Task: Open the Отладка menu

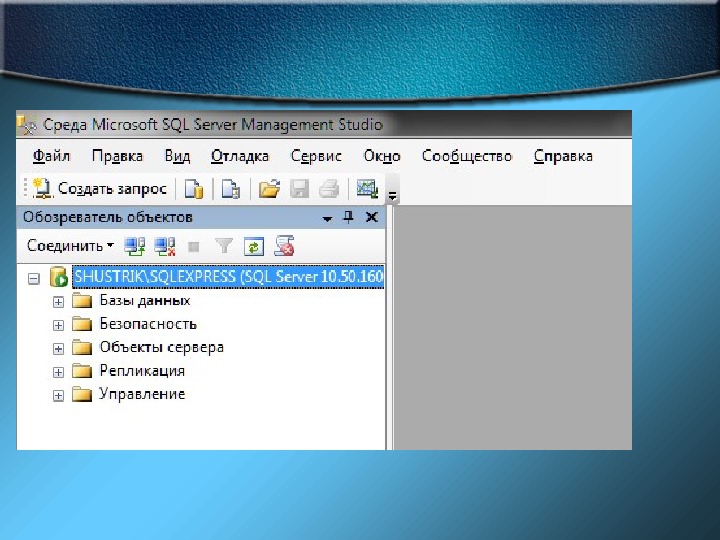Action: 240,156
